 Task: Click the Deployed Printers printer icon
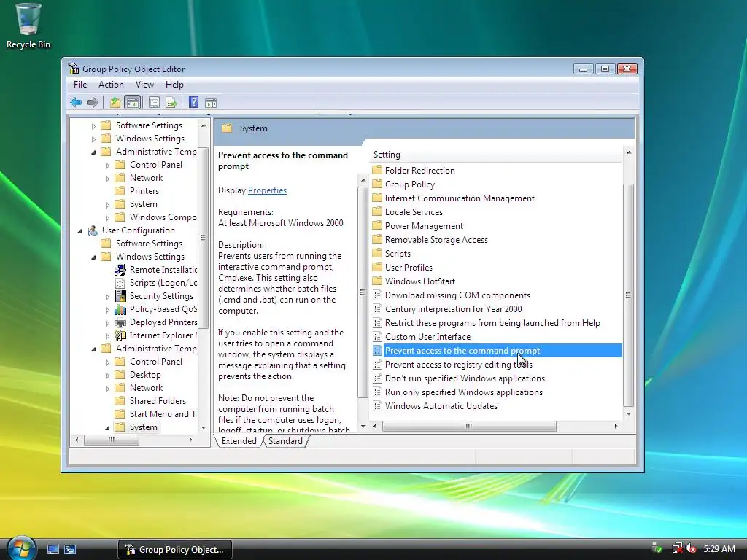120,322
